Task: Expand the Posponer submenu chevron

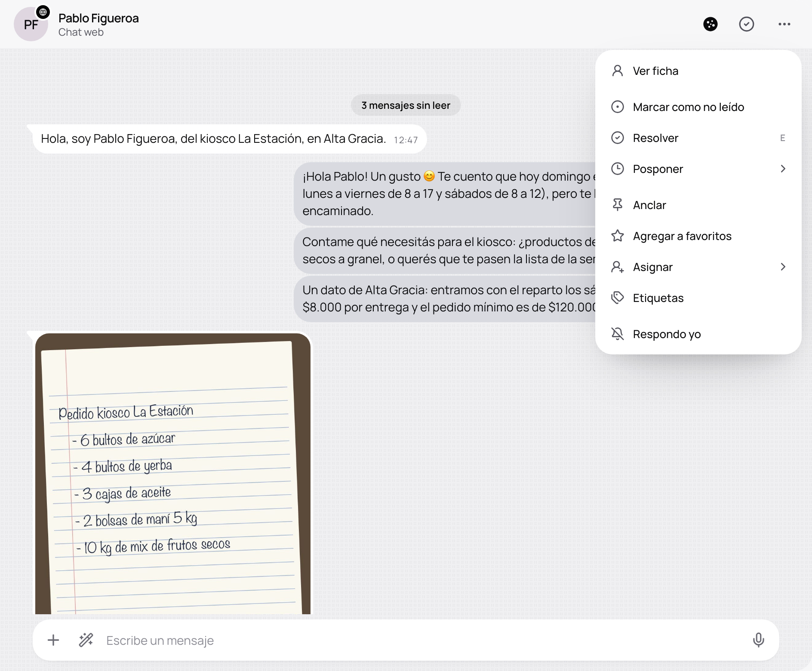Action: (x=783, y=169)
